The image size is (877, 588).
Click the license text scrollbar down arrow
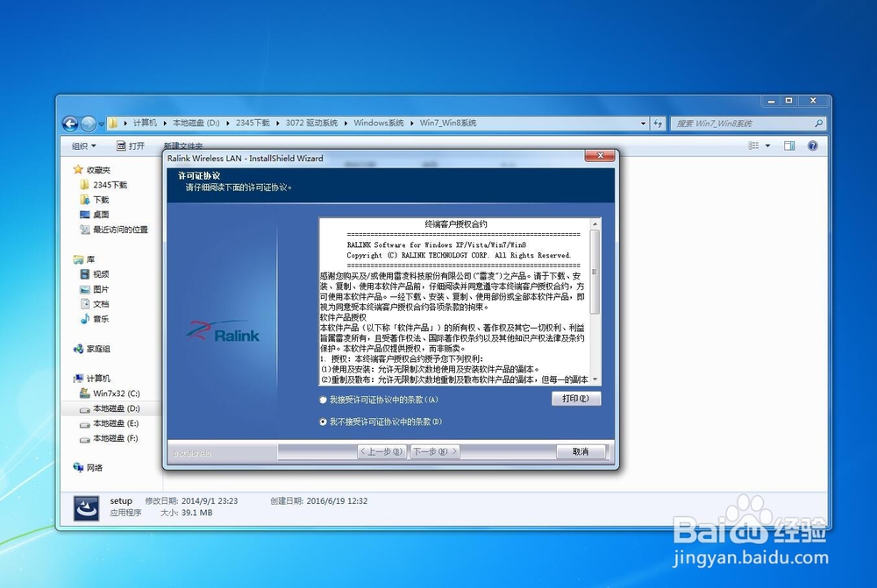click(595, 379)
